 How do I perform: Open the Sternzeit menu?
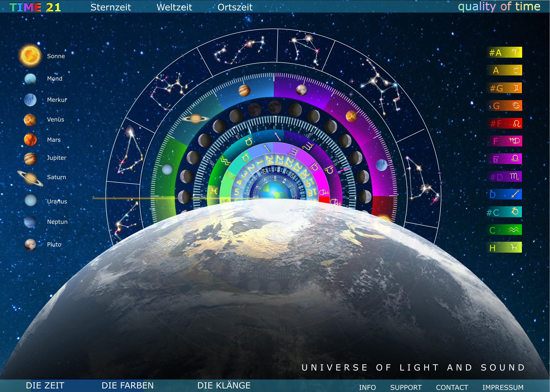pyautogui.click(x=111, y=7)
